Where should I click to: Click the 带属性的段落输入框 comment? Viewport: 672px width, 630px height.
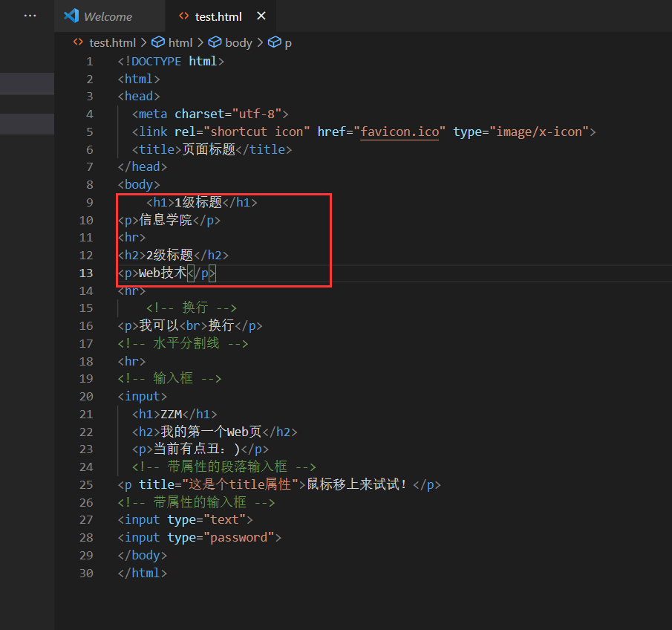(x=224, y=467)
